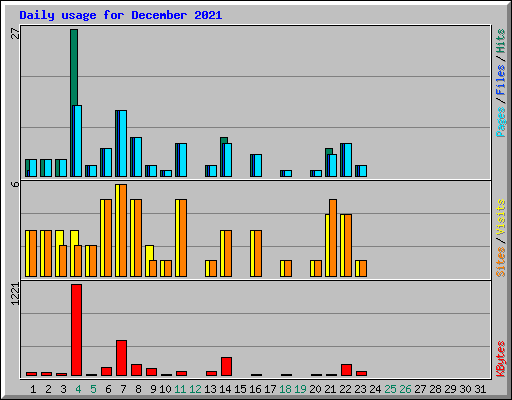Select the red KBytes bar for day 22
Screen dimensions: 512x400
tap(346, 370)
